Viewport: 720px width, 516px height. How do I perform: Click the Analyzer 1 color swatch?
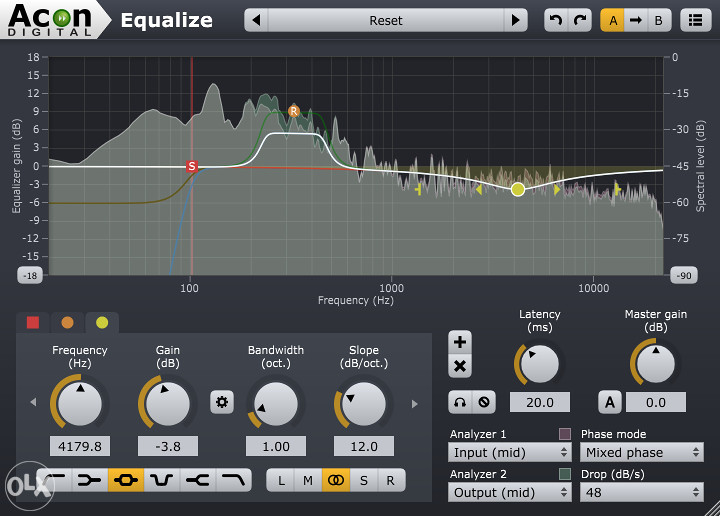click(565, 434)
